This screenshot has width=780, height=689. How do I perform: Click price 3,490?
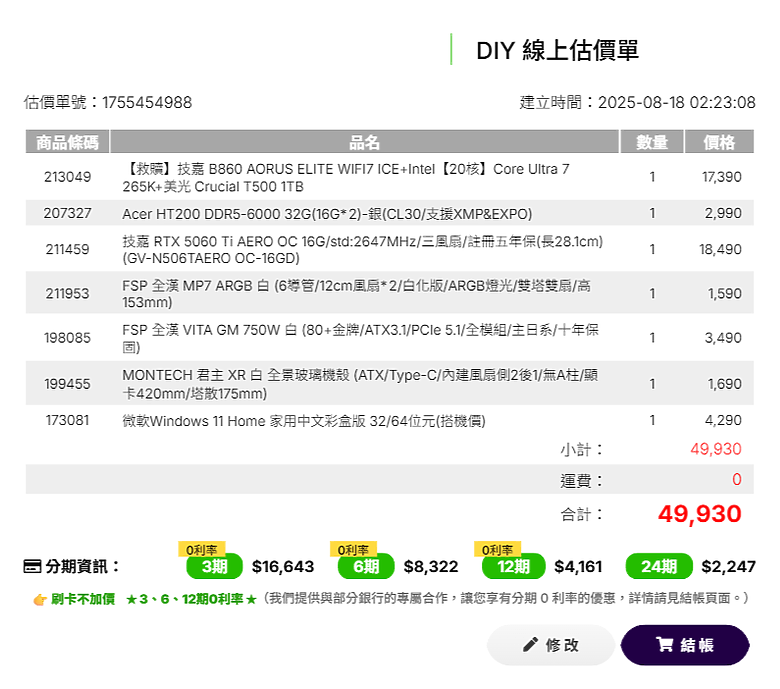click(x=723, y=338)
